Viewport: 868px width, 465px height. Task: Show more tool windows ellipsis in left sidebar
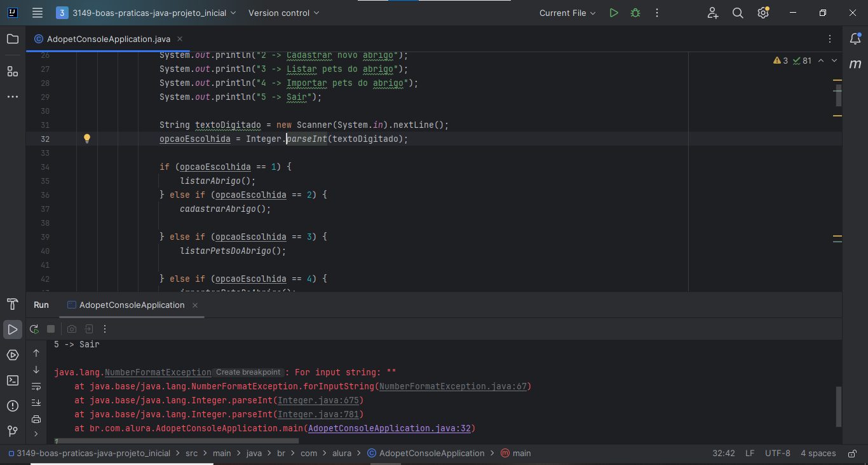coord(13,97)
